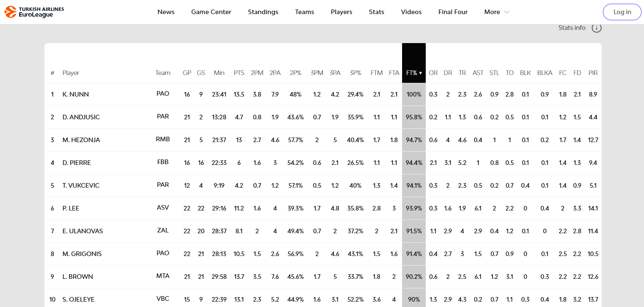Open K. NUNN player profile
Screen dimensions: 644x307
pos(76,94)
